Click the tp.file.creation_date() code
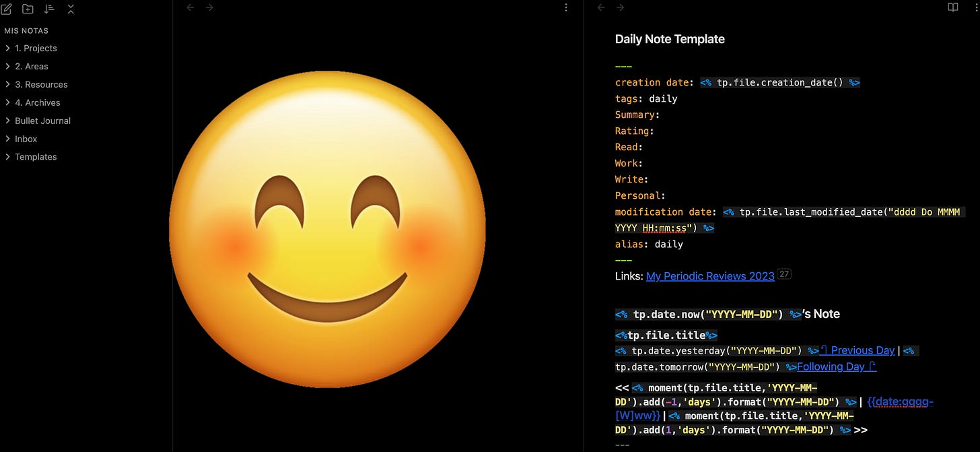 pyautogui.click(x=780, y=82)
